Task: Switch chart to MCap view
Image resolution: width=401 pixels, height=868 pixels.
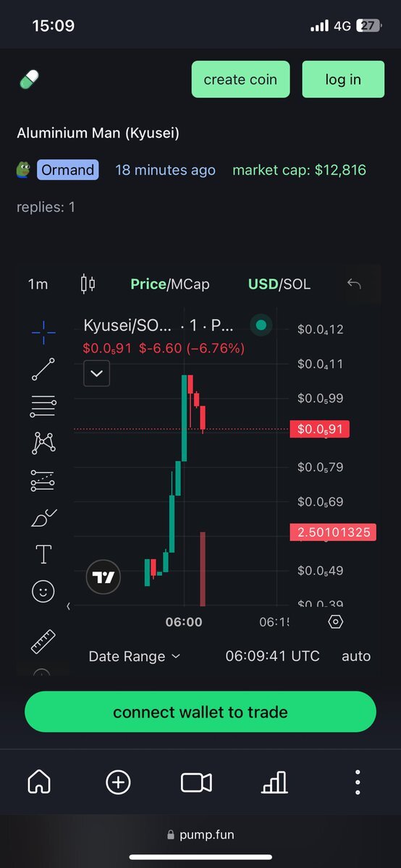Action: [189, 284]
